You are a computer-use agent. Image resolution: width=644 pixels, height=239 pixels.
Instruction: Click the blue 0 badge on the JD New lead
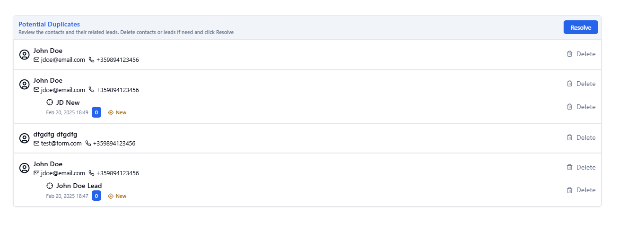(x=96, y=112)
